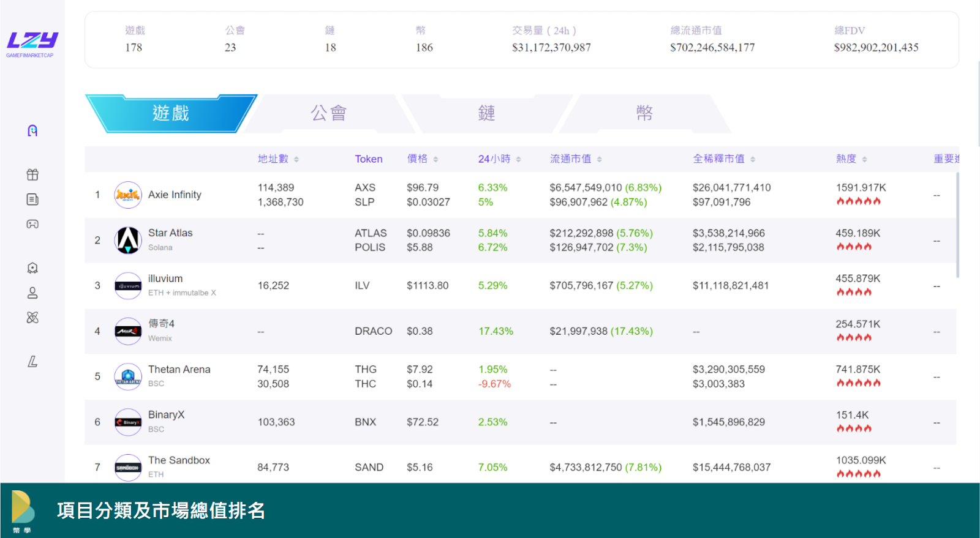The image size is (980, 538).
Task: Switch to the 鏈 tab
Action: (x=487, y=113)
